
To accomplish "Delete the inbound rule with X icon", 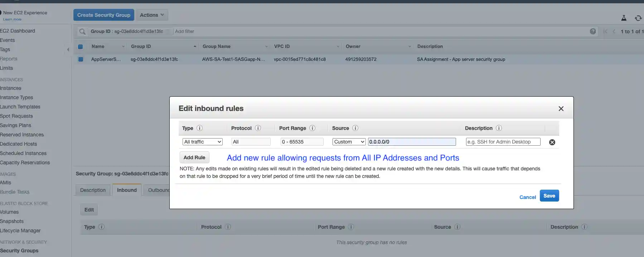I will [552, 142].
